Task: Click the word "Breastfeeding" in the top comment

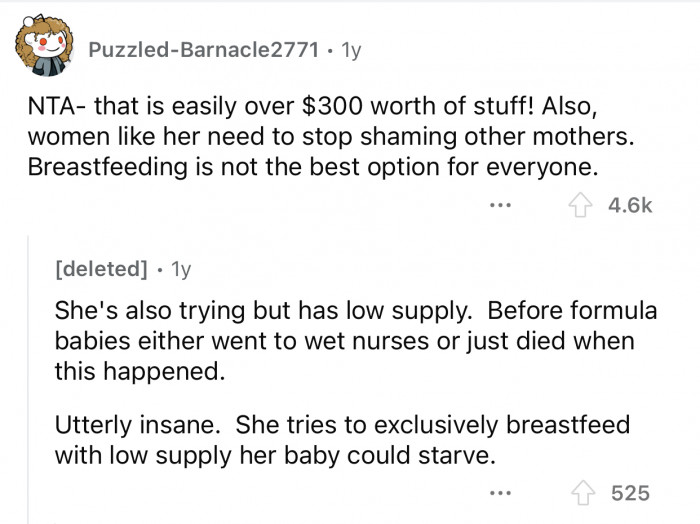Action: [90, 166]
